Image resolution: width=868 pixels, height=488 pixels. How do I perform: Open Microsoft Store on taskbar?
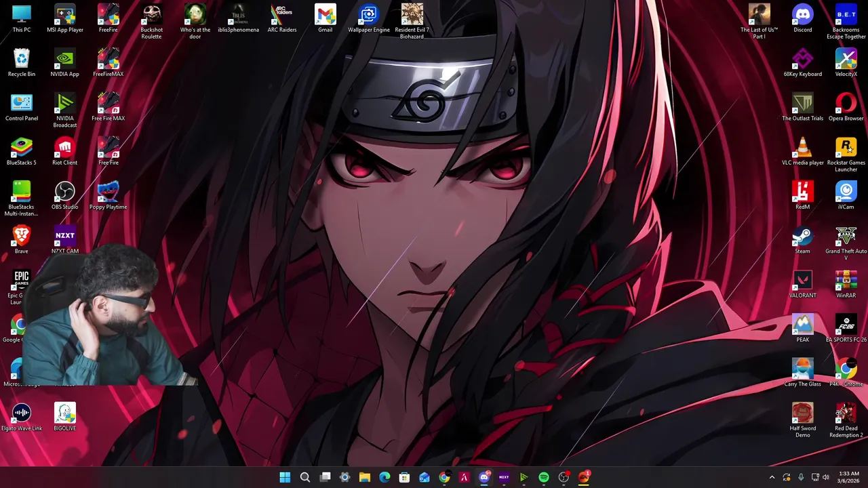(x=404, y=478)
